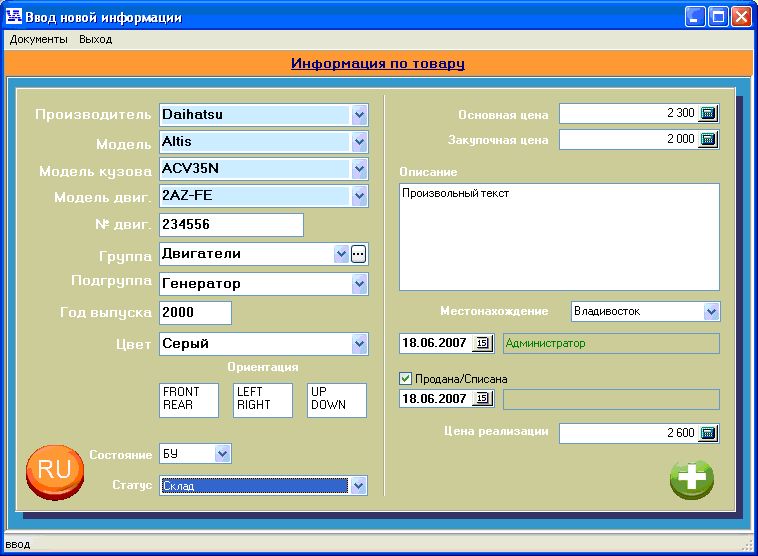Open calculator for Цена реализации field
The height and width of the screenshot is (556, 758).
coord(708,433)
